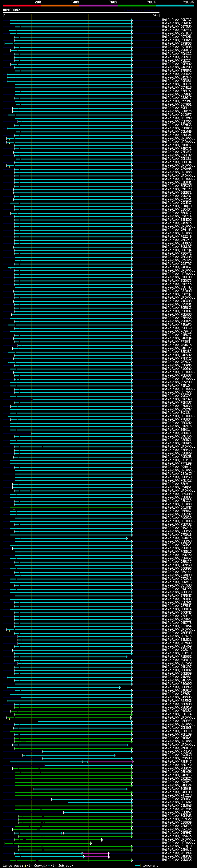197x868 pixels.
Task: Select hit UniRef100_B7FLC1
Action: [177, 84]
